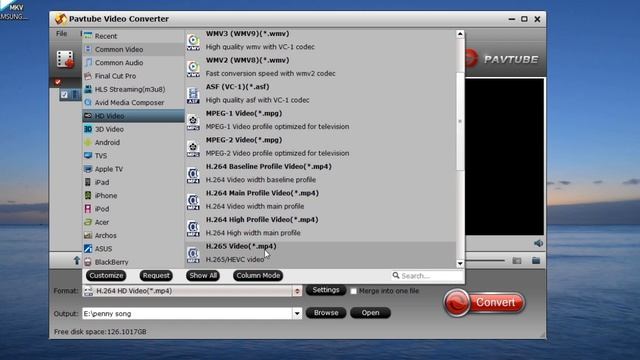Select Avid Media Composer category

click(133, 102)
